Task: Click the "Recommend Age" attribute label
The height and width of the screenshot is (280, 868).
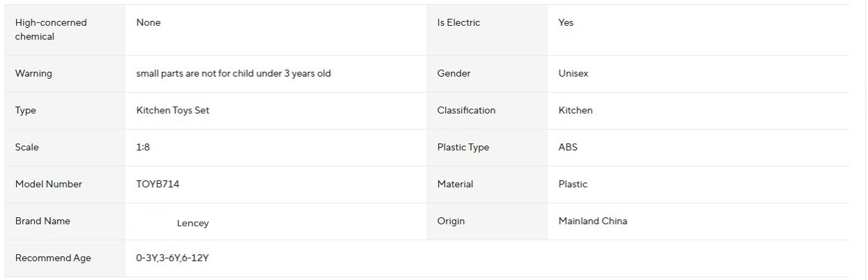Action: (53, 258)
